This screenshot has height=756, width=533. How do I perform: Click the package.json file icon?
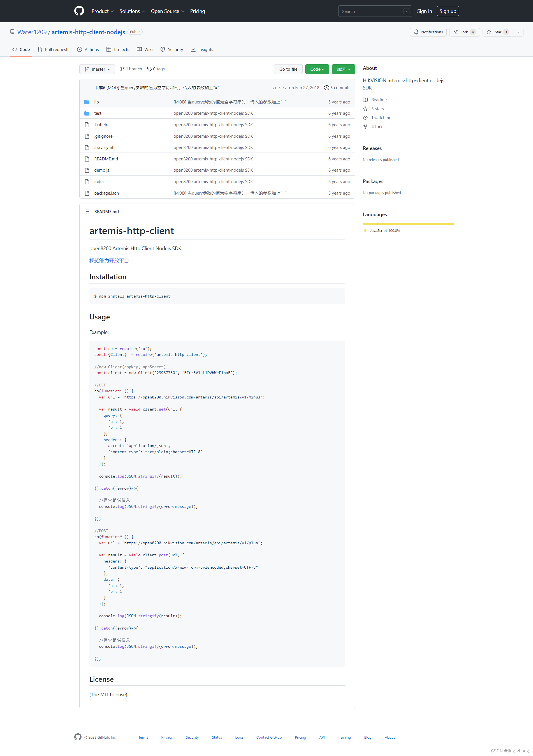pos(87,193)
